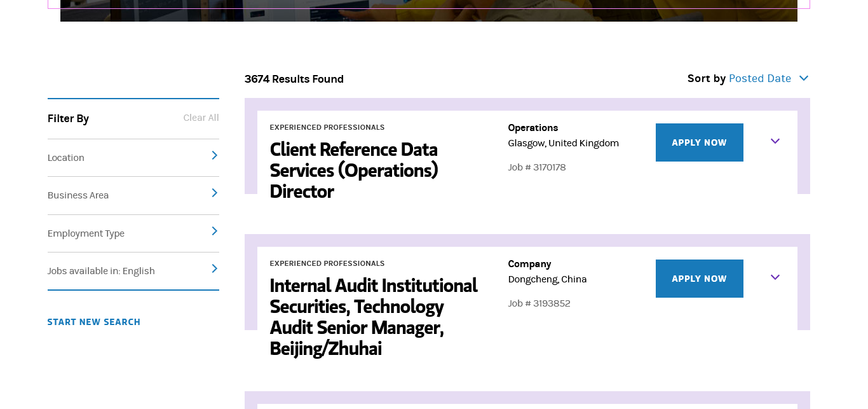Click the Job # 3170178 text
868x409 pixels.
536,167
